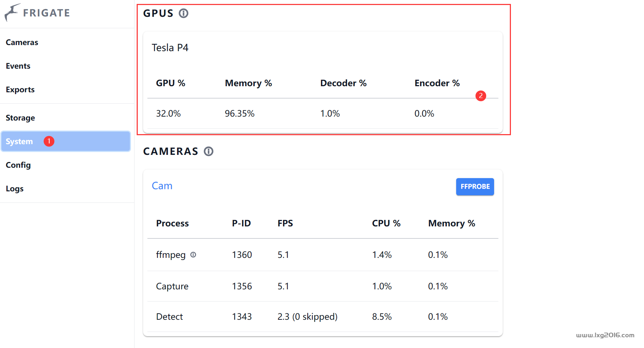This screenshot has height=348, width=644.
Task: Open the GPUs info icon
Action: 184,14
